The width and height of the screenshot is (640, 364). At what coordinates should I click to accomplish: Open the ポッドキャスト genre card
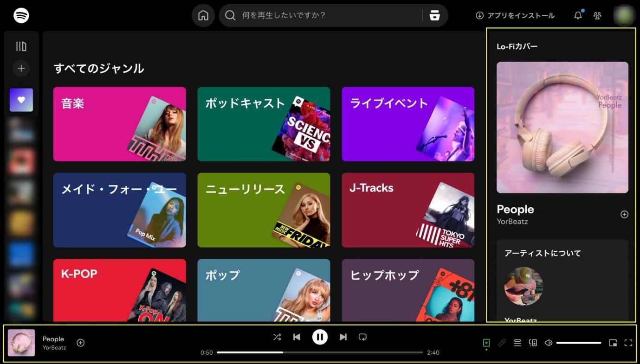pos(264,124)
